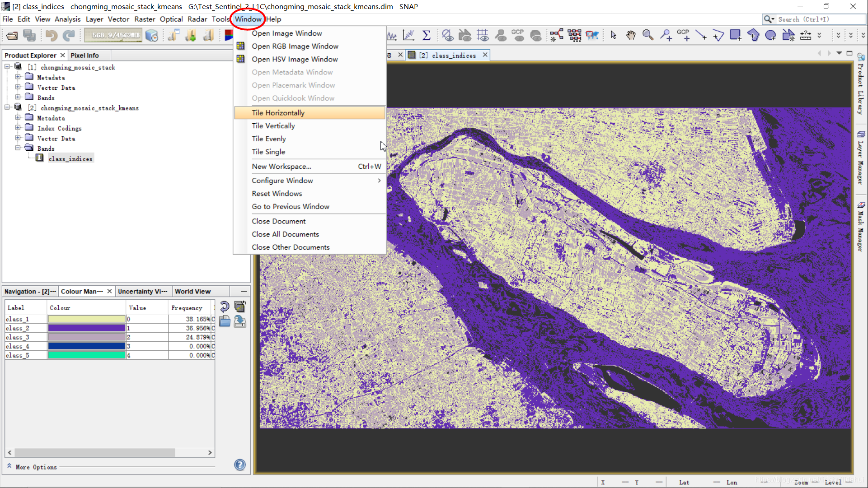The width and height of the screenshot is (868, 488).
Task: Select the Pin placing tool
Action: coord(666,35)
